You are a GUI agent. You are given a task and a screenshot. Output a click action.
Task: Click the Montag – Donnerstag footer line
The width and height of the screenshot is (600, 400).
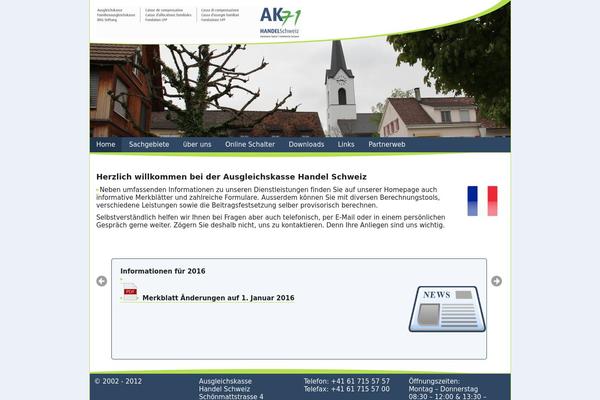point(443,389)
